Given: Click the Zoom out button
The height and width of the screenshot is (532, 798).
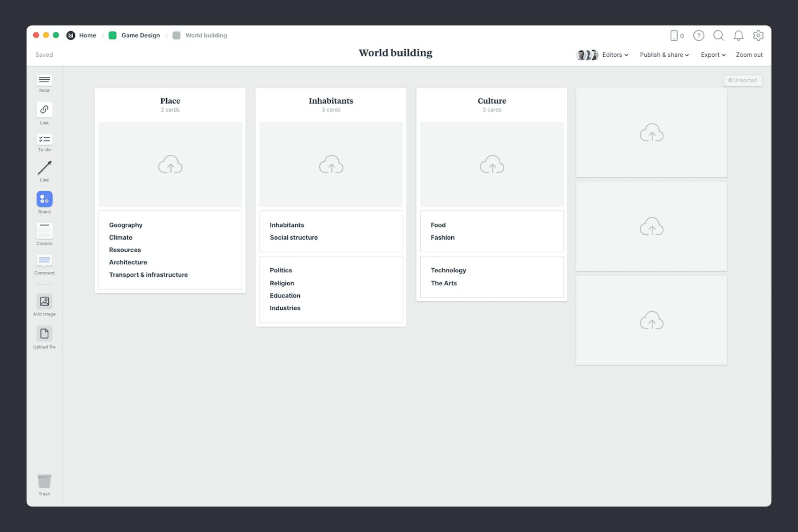Looking at the screenshot, I should pyautogui.click(x=749, y=55).
